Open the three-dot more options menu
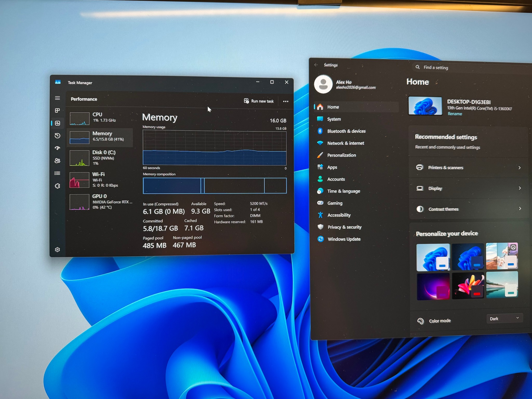This screenshot has height=399, width=532. (285, 101)
